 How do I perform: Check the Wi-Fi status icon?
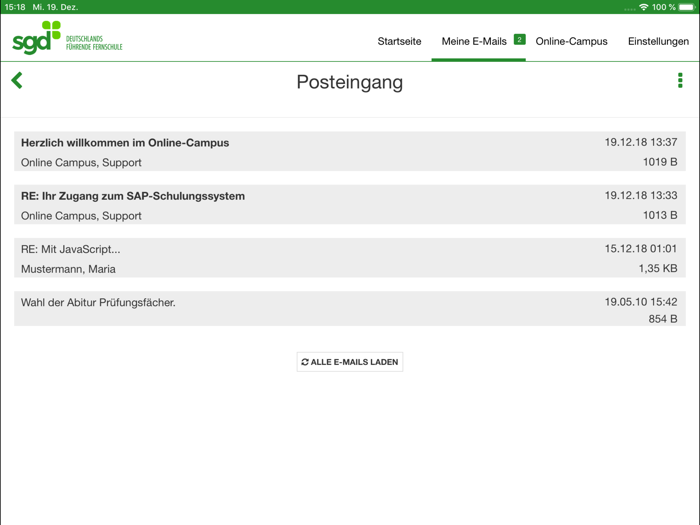[x=643, y=7]
